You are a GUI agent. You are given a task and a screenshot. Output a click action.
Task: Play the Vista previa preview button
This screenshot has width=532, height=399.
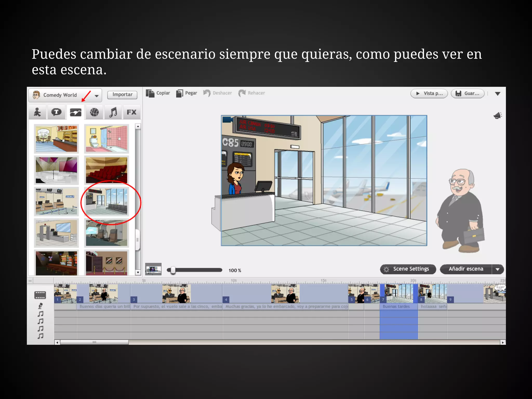tap(429, 94)
